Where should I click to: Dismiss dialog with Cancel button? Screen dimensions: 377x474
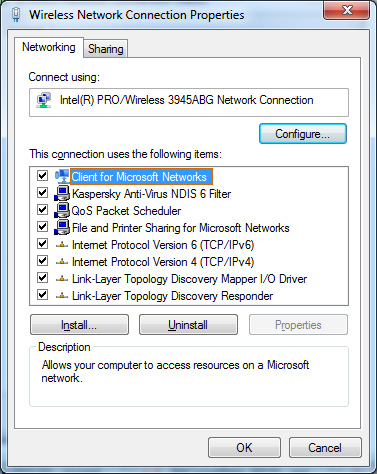coord(325,448)
